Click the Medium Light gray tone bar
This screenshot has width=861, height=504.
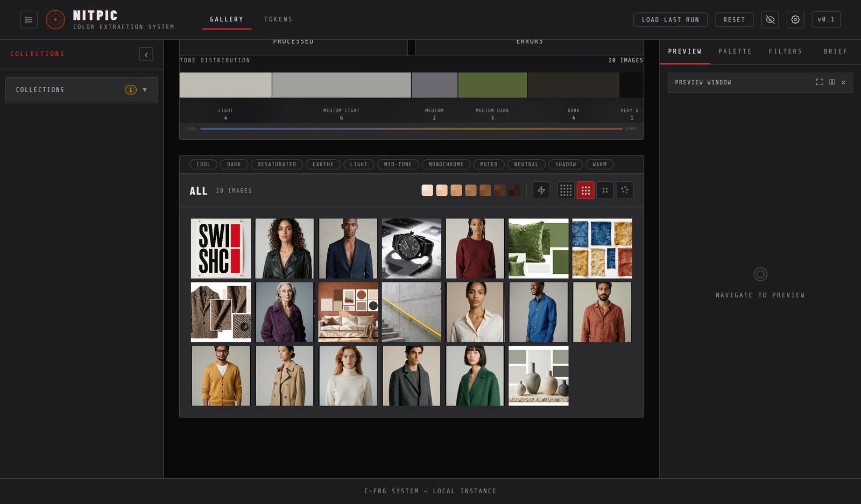pyautogui.click(x=342, y=85)
